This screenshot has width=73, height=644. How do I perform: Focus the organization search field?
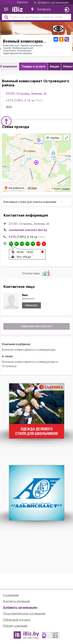[36, 17]
